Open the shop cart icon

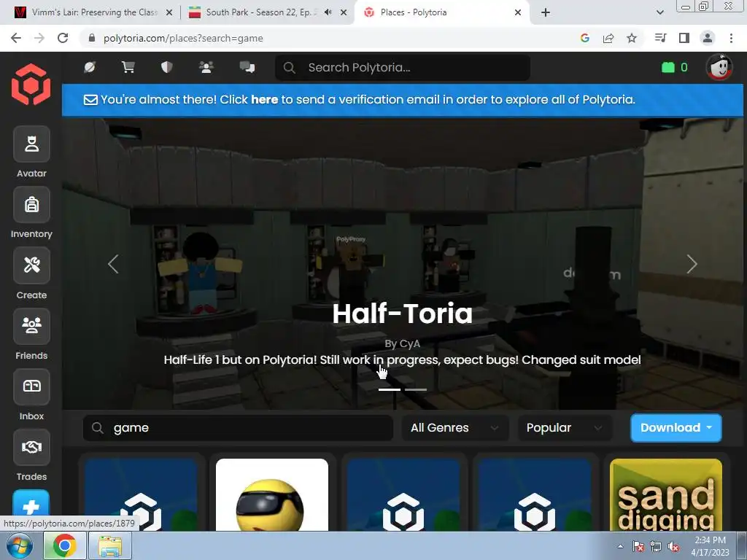pos(128,67)
